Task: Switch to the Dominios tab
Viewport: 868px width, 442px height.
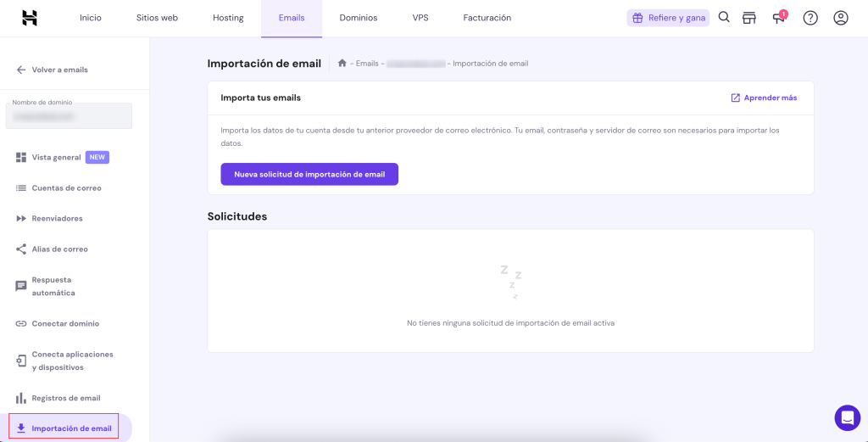Action: 359,18
